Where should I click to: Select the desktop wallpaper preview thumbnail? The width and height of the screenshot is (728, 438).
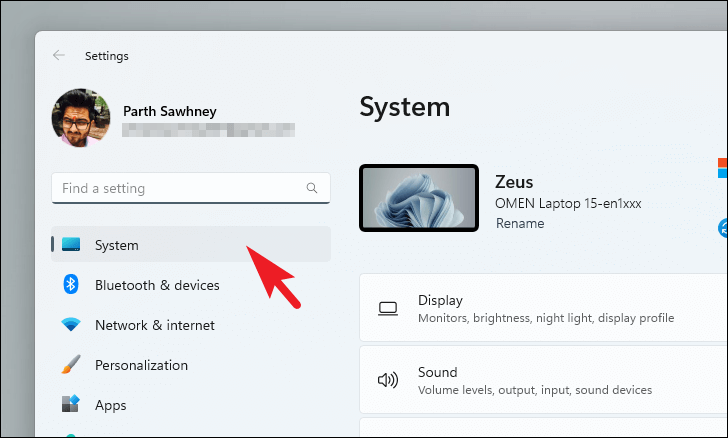pyautogui.click(x=419, y=198)
